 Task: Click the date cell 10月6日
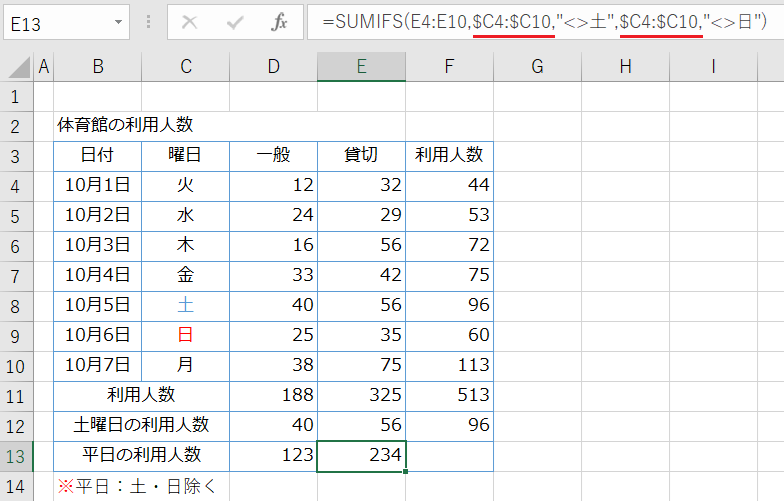98,336
